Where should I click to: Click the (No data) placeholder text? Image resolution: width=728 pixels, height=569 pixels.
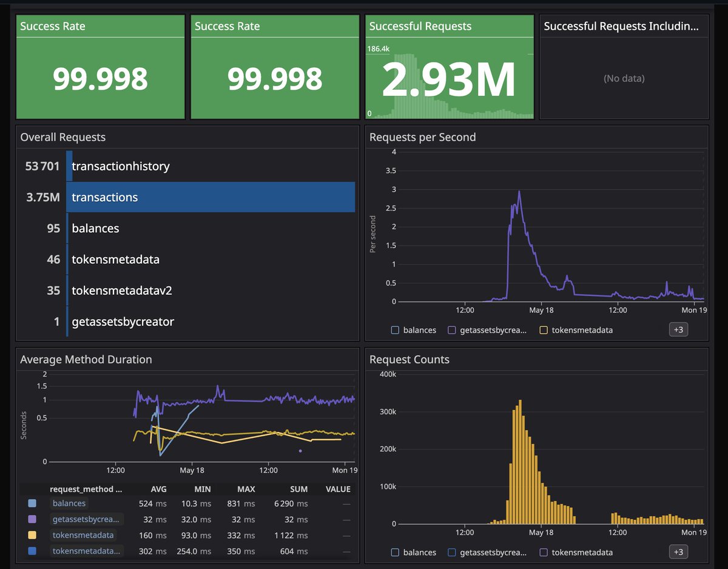pos(624,78)
